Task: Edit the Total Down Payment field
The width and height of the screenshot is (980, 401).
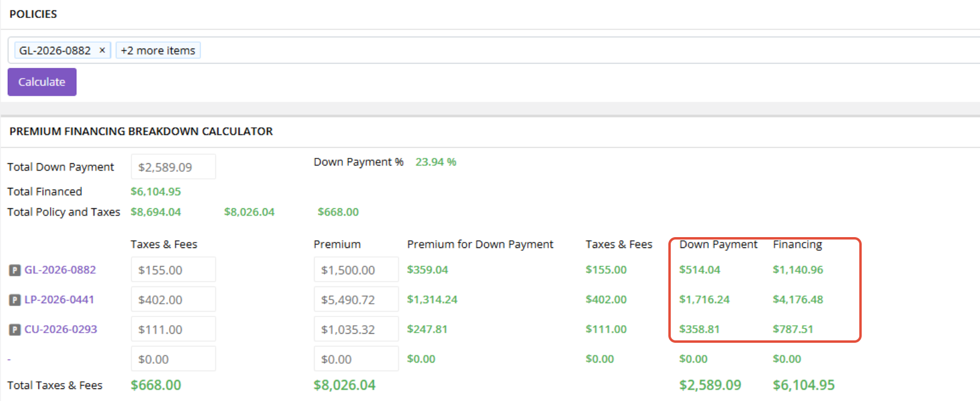Action: pos(174,167)
